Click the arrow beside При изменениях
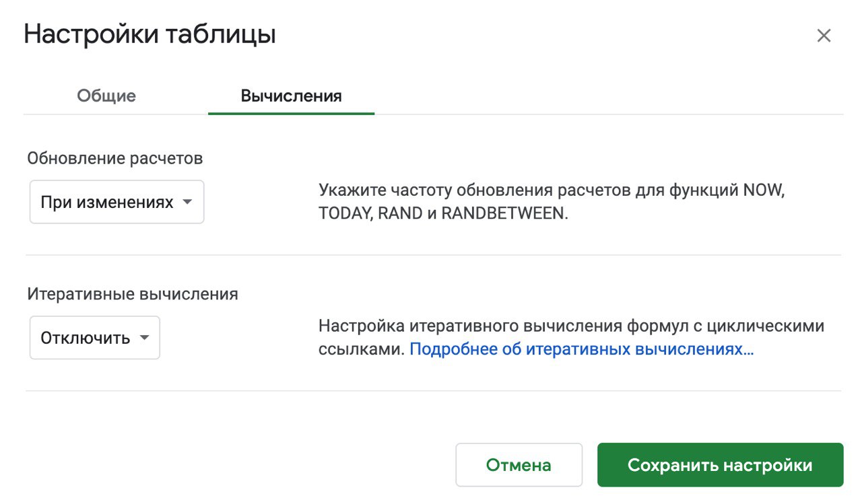Viewport: 862px width, 504px height. click(188, 202)
